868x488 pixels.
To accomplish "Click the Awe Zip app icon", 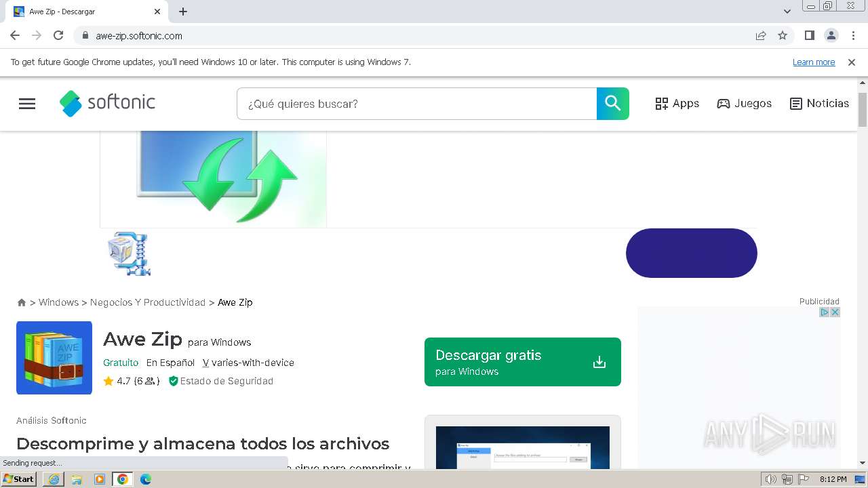I will point(54,358).
